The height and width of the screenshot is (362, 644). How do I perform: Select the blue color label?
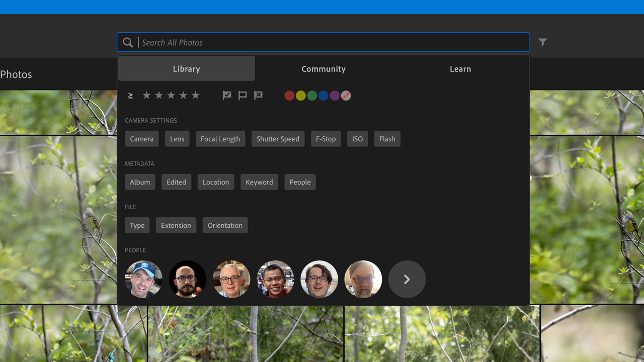[324, 96]
